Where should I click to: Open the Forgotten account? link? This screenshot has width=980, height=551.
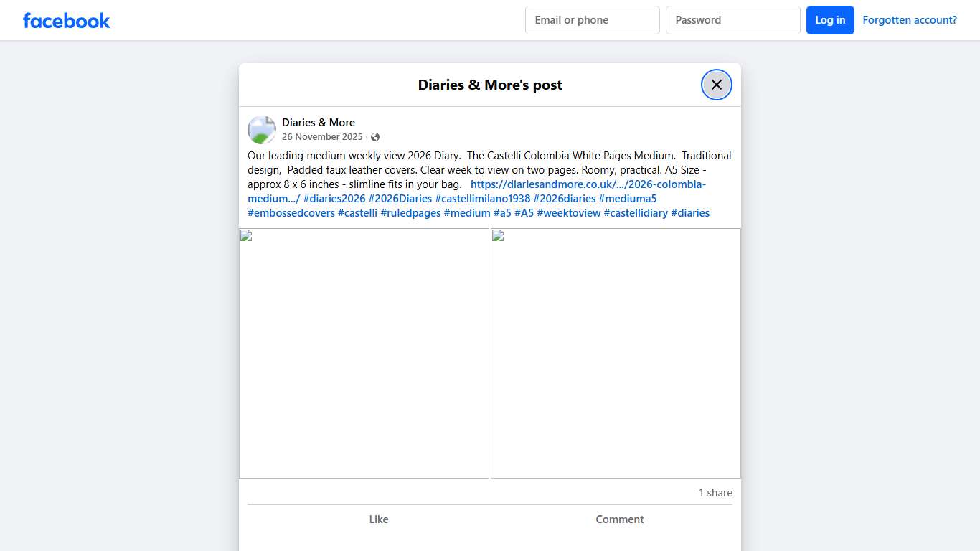coord(910,19)
